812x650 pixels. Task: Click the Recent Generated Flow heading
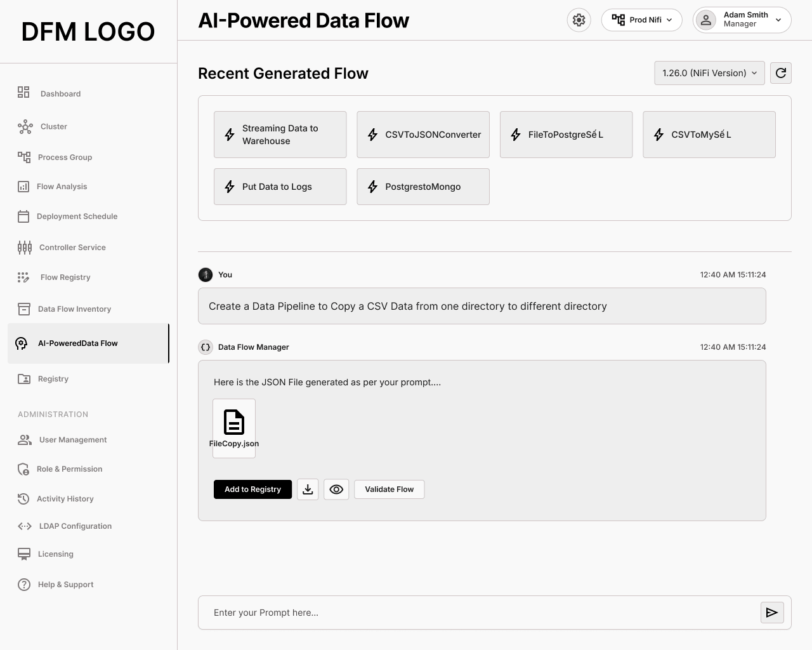[x=283, y=73]
